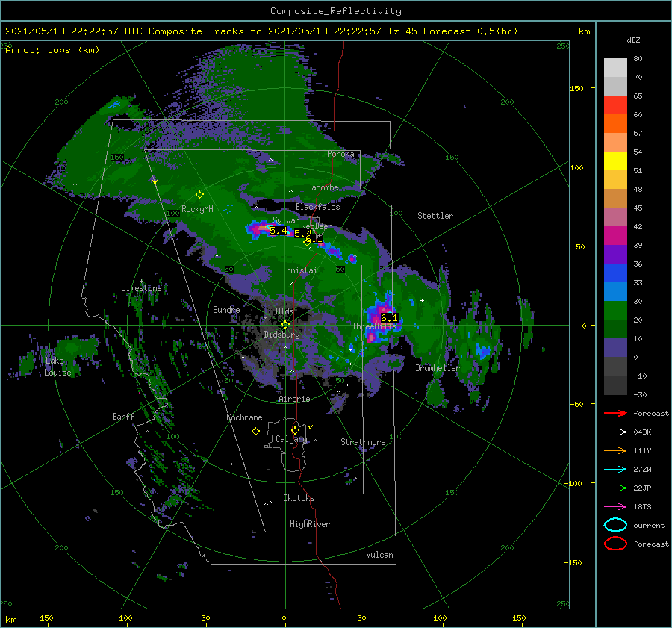Select the light blue 33 dBZ swatch
This screenshot has height=628, width=672.
coord(615,291)
